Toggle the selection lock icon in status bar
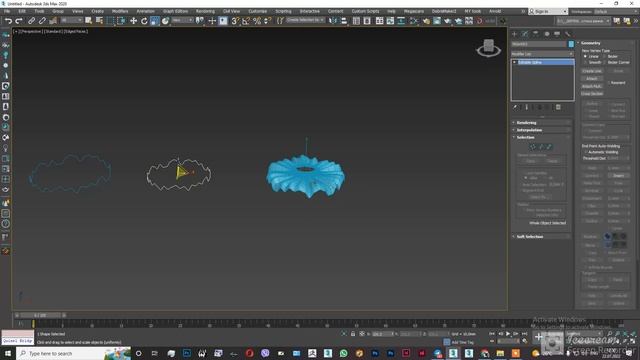 coord(353,334)
